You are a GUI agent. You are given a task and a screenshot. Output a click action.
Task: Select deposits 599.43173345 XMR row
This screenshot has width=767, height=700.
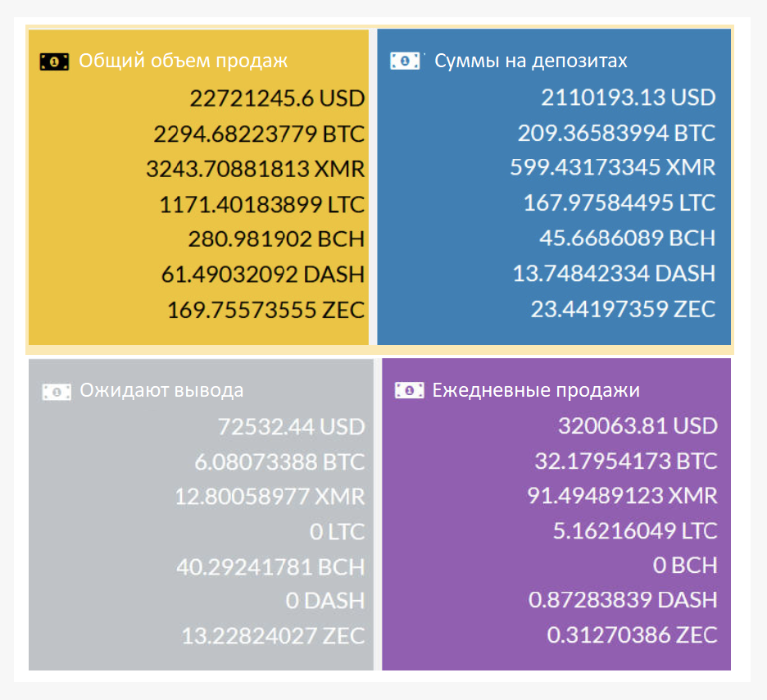coord(612,167)
